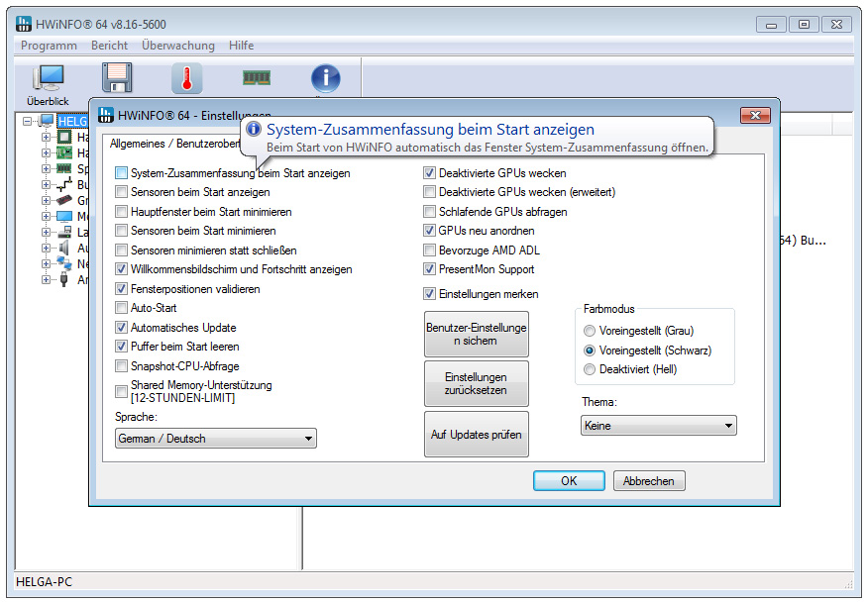The height and width of the screenshot is (602, 868).
Task: Uncheck the Automatisches Update checkbox
Action: pyautogui.click(x=121, y=328)
